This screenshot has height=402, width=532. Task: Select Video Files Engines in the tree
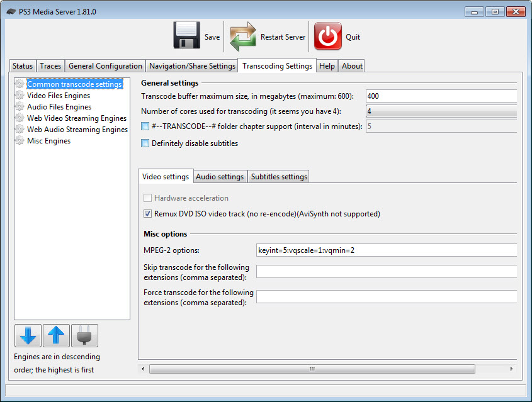(59, 95)
